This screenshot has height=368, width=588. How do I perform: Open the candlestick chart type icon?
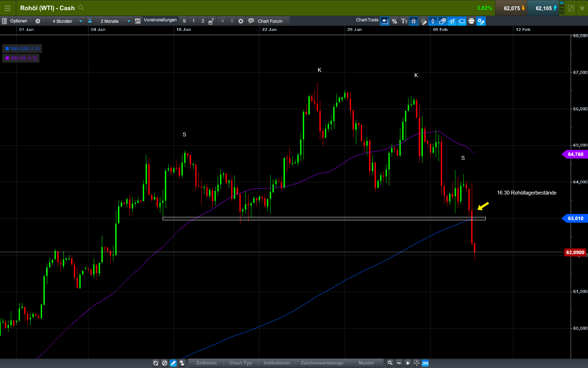tap(433, 21)
